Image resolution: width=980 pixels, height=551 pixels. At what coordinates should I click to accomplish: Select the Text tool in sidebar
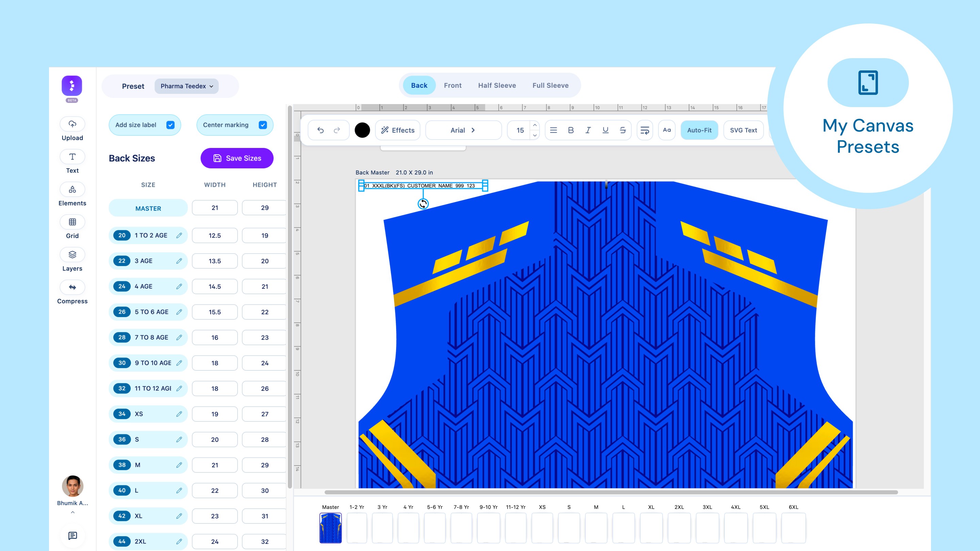(72, 157)
